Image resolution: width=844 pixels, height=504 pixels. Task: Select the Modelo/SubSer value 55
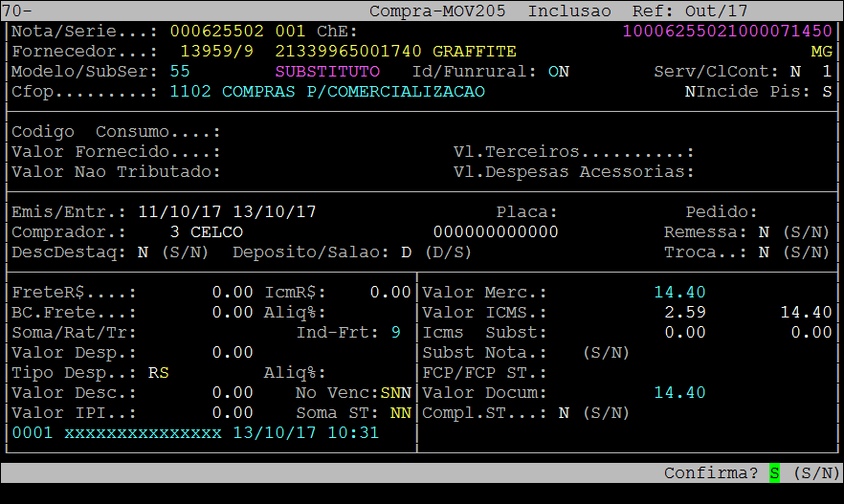pos(180,72)
